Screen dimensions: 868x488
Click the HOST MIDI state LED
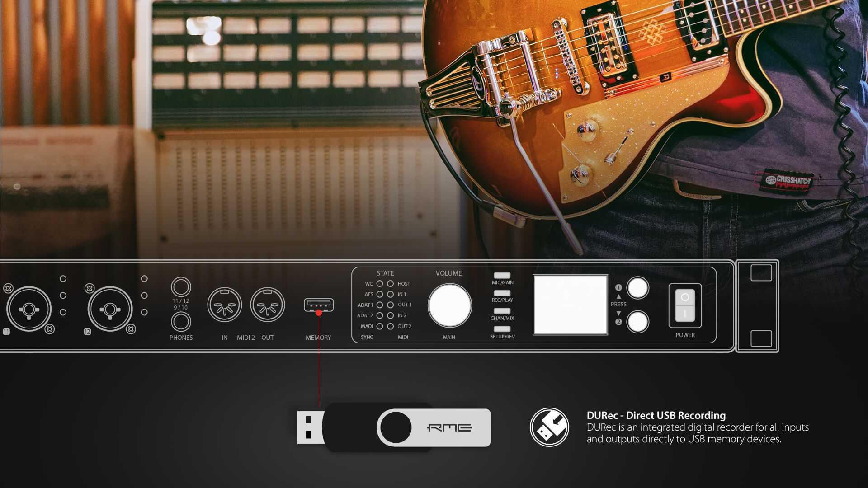click(390, 284)
